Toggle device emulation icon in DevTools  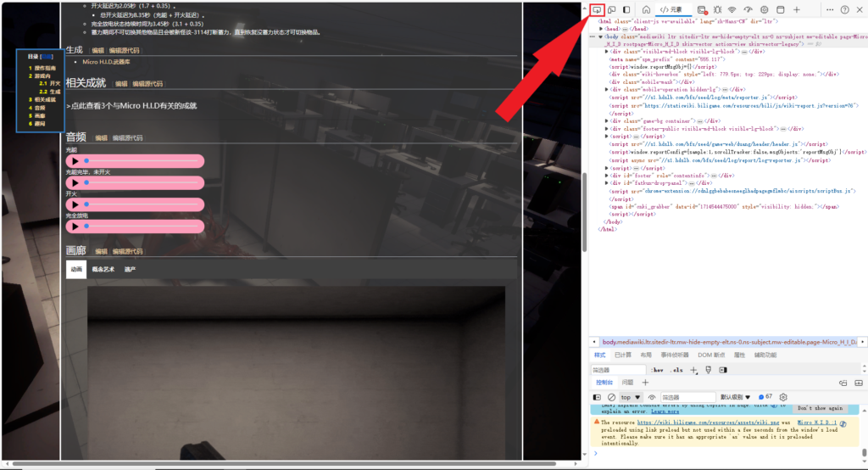[612, 9]
